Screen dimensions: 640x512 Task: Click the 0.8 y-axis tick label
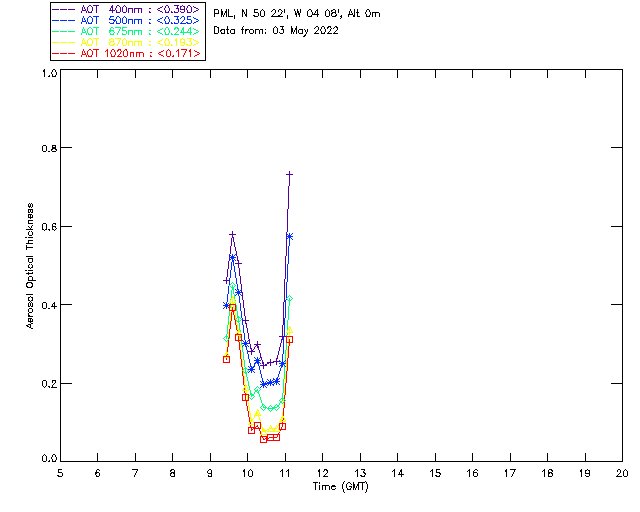[x=49, y=148]
